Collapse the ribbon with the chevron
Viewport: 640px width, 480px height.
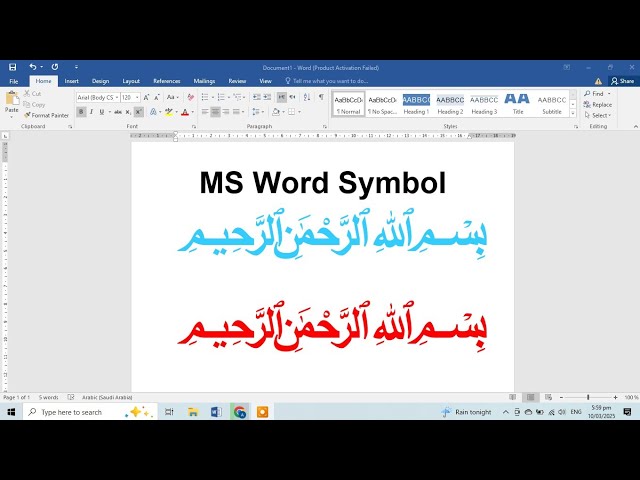636,127
